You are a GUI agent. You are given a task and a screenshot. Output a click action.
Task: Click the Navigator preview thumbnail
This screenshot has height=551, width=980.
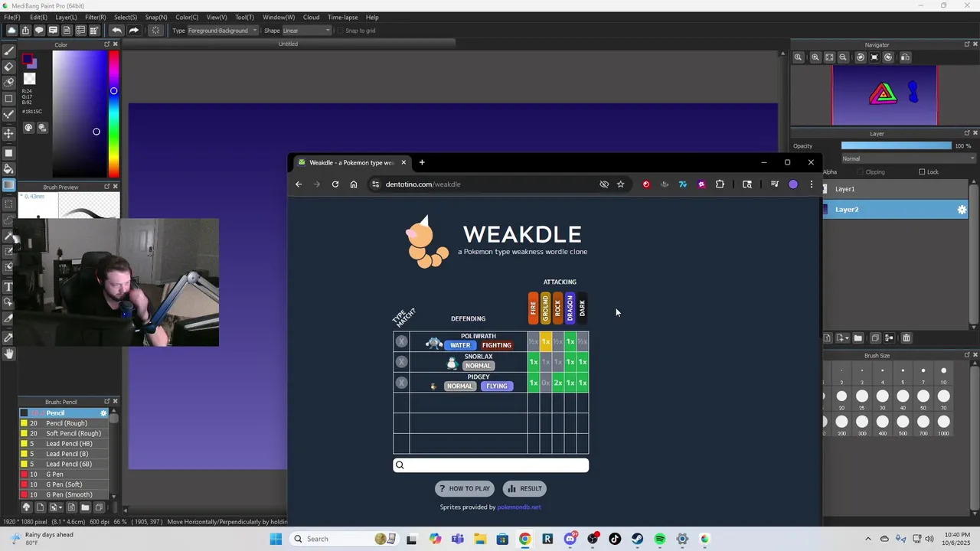884,95
